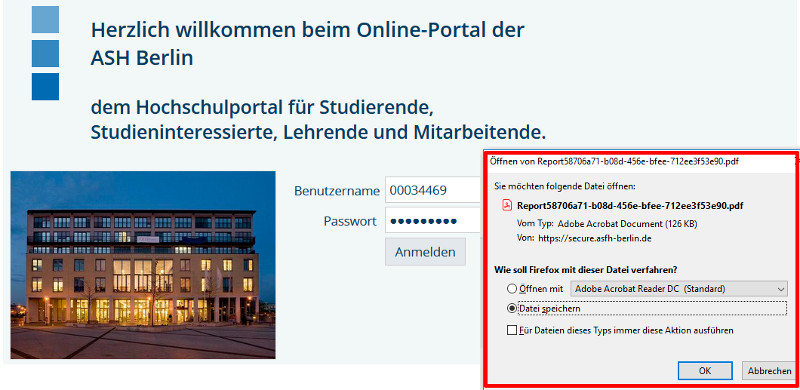Open the Adobe Acrobat Reader DC dropdown

click(x=679, y=289)
